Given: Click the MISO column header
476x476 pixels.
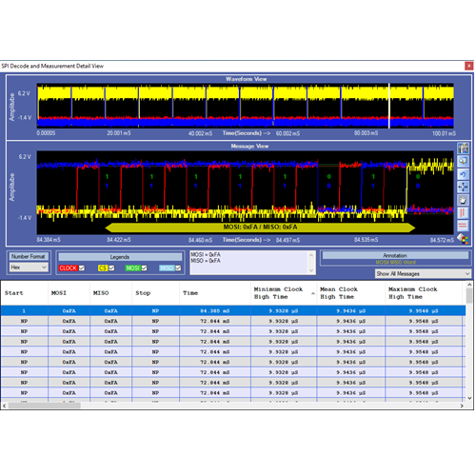Looking at the screenshot, I should click(x=110, y=293).
